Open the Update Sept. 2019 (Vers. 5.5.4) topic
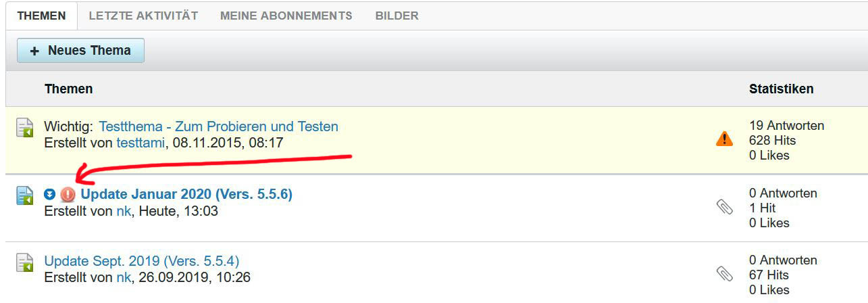Screen dimensions: 868x303 [141, 261]
